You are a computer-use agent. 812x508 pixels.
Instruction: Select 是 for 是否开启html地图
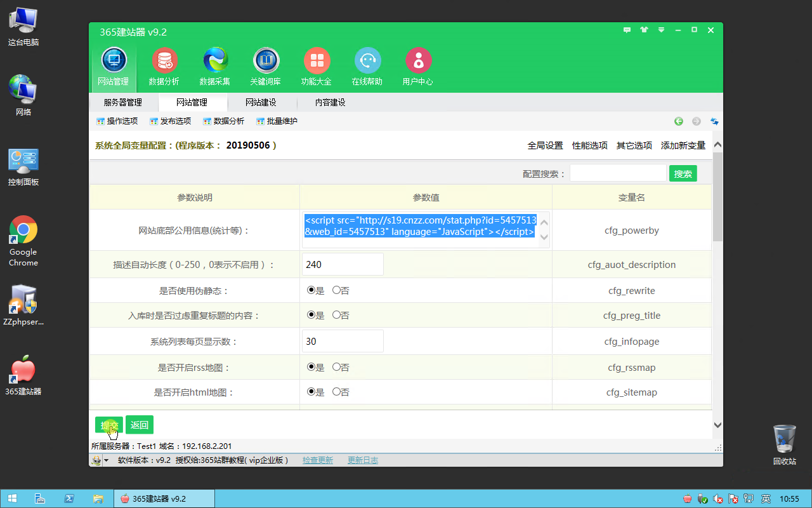(311, 392)
